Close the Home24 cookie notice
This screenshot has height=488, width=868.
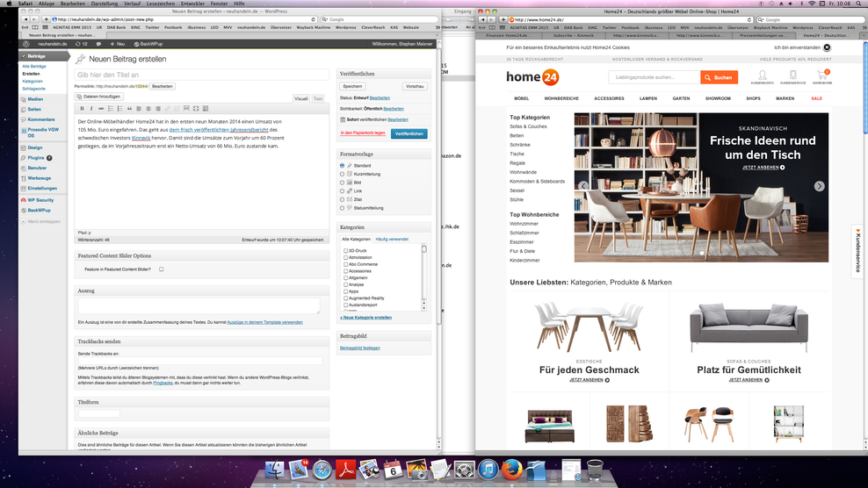click(827, 47)
